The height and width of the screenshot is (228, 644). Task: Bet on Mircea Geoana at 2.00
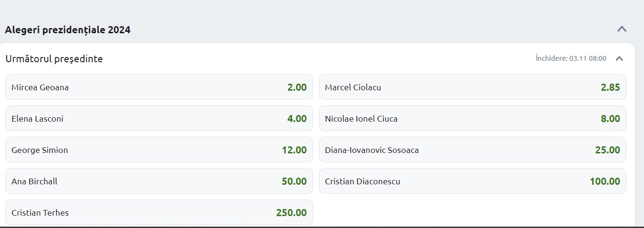(159, 87)
